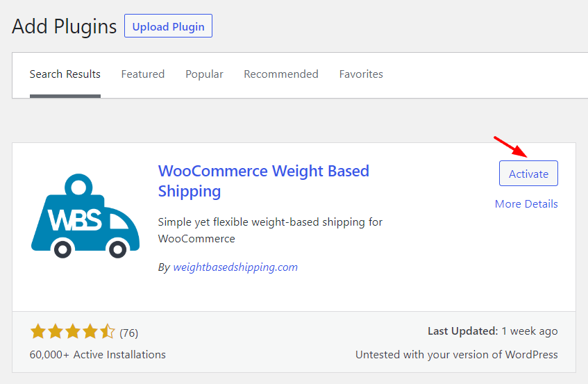Click the Untested with your version notice
588x384 pixels.
pyautogui.click(x=456, y=355)
